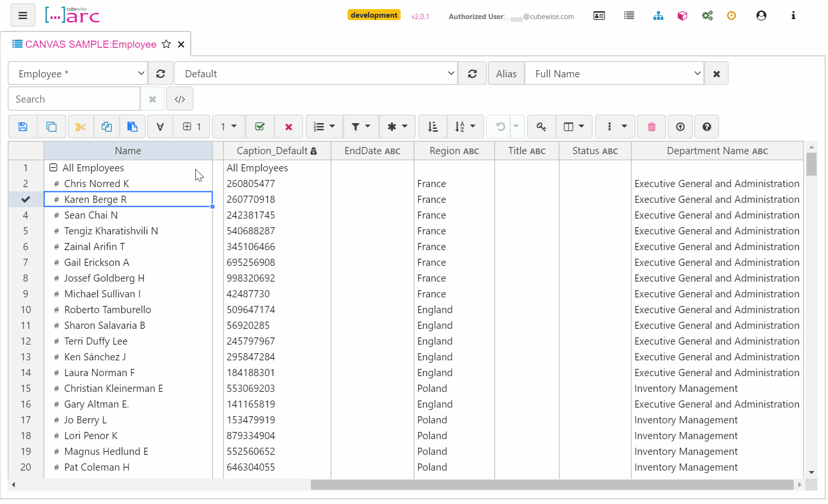Star the CANVAS SAMPLE:Employee tab as favorite
This screenshot has width=828, height=504.
click(x=166, y=44)
